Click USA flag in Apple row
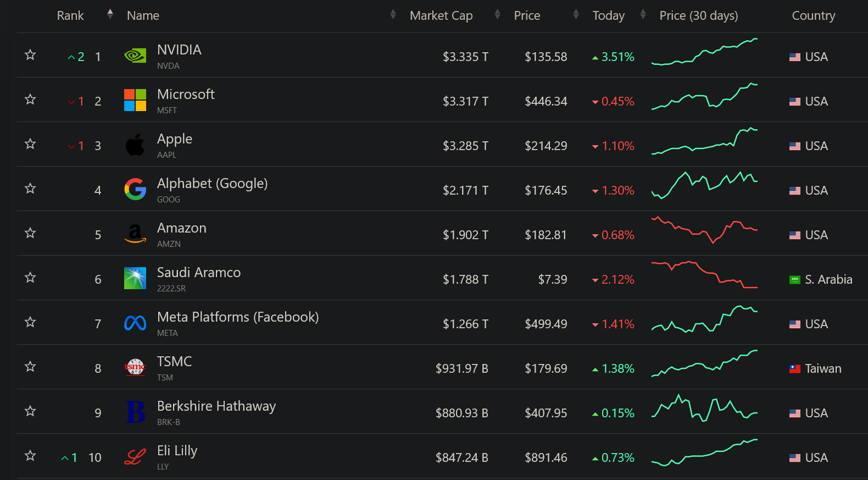The width and height of the screenshot is (868, 480). tap(795, 146)
